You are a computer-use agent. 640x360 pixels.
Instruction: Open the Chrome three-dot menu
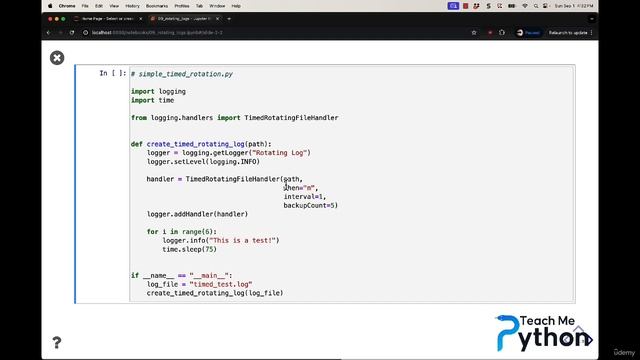pyautogui.click(x=591, y=33)
